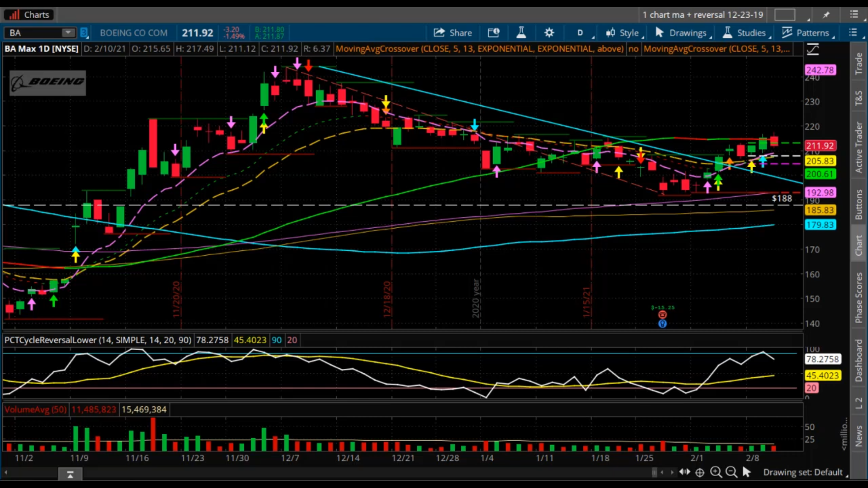Click the PCTCycleReversalLower study label
This screenshot has height=488, width=868.
(98, 340)
